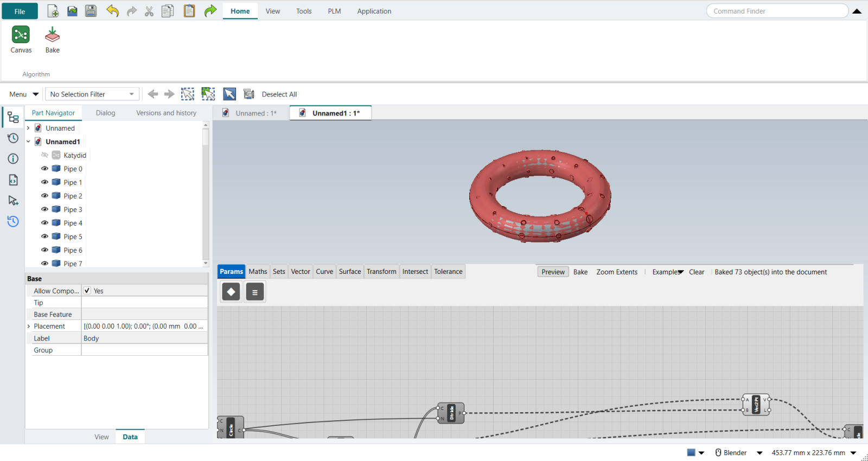
Task: Select the Divide node on the canvas
Action: pyautogui.click(x=451, y=413)
